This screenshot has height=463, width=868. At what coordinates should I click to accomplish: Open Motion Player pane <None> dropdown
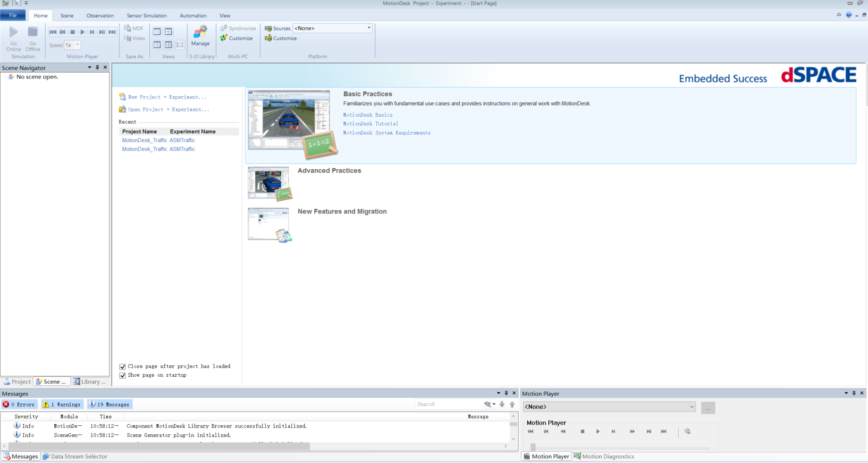pyautogui.click(x=609, y=407)
